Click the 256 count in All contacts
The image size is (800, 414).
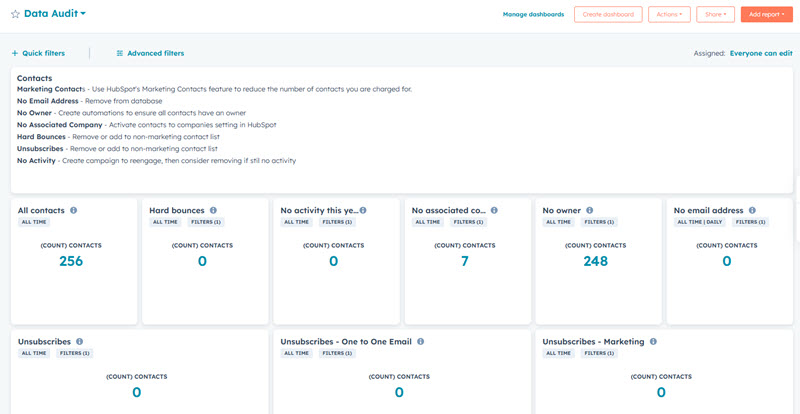pyautogui.click(x=71, y=261)
